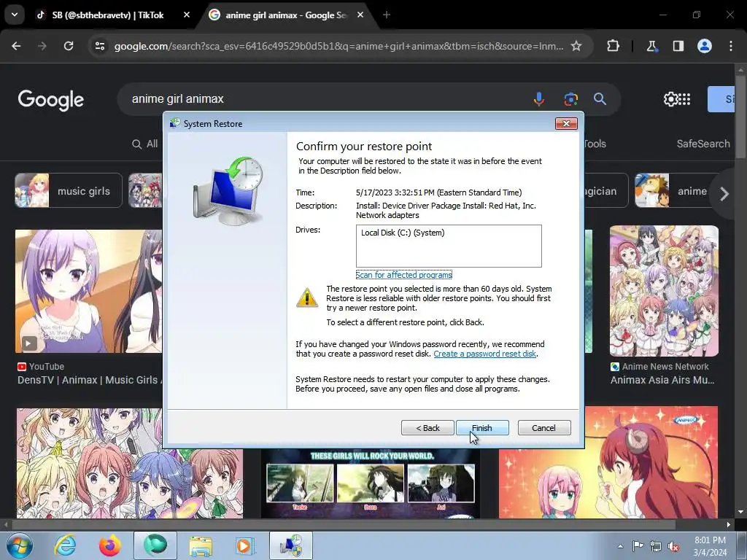This screenshot has width=747, height=560.
Task: Select Local Disk (C:) (System) drive entry
Action: 403,233
